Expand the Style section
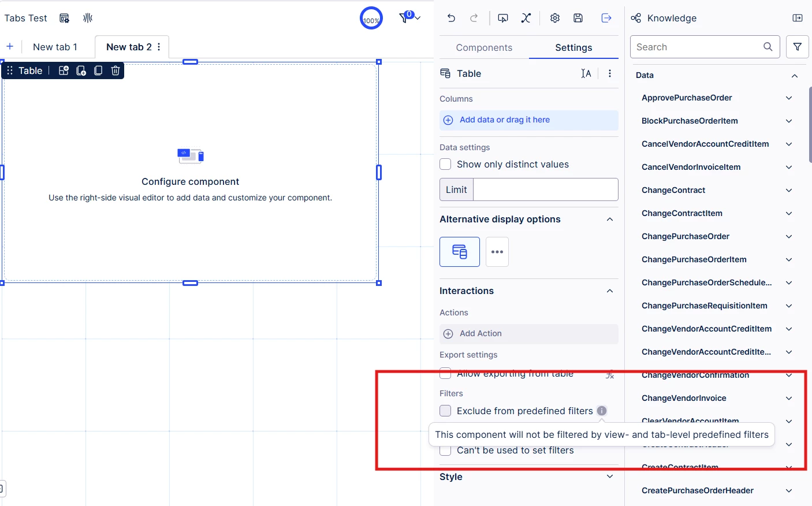Image resolution: width=812 pixels, height=506 pixels. point(610,477)
